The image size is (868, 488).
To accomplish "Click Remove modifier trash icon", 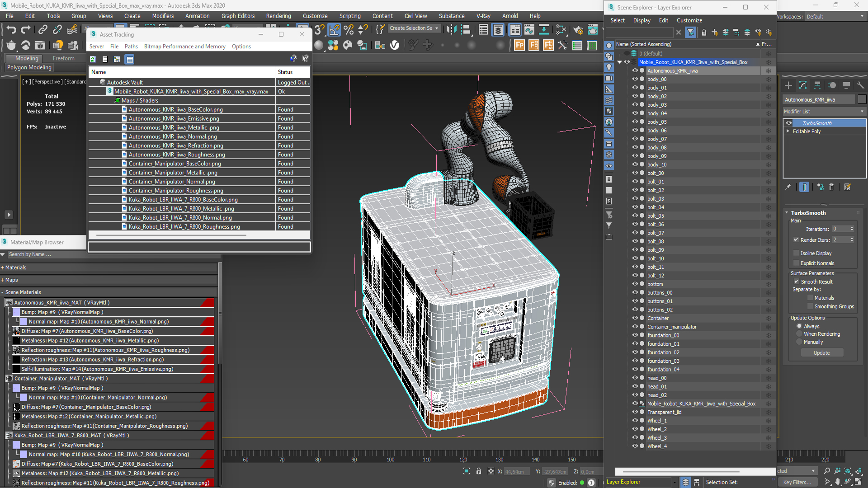I will click(831, 187).
